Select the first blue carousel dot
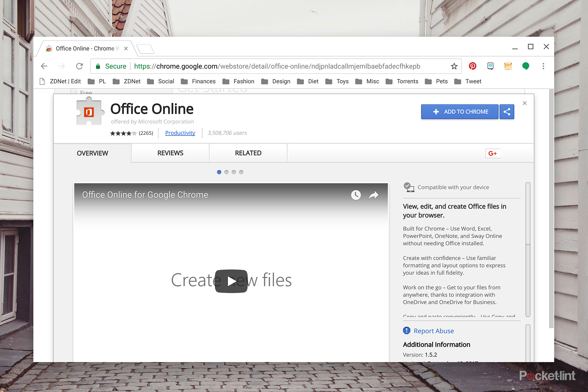Viewport: 588px width, 392px height. [x=219, y=172]
